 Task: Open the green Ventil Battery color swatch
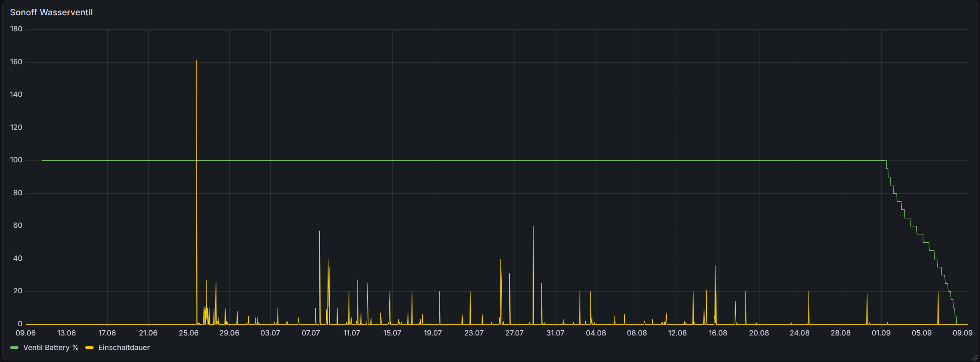point(14,348)
